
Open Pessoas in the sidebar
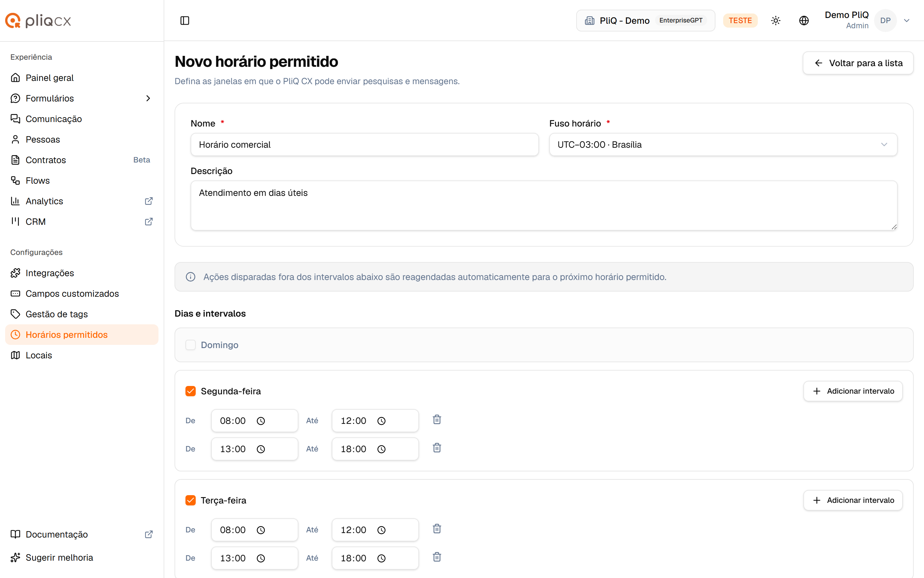pos(82,140)
